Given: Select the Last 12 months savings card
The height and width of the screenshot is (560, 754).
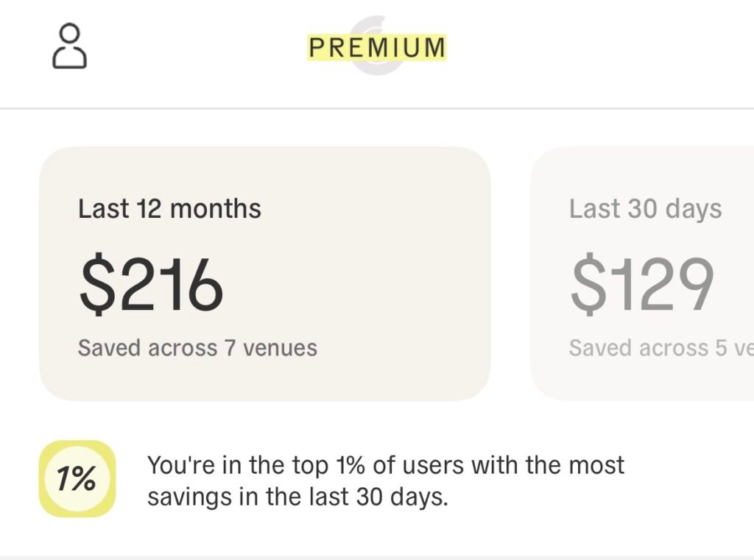Looking at the screenshot, I should pos(264,273).
